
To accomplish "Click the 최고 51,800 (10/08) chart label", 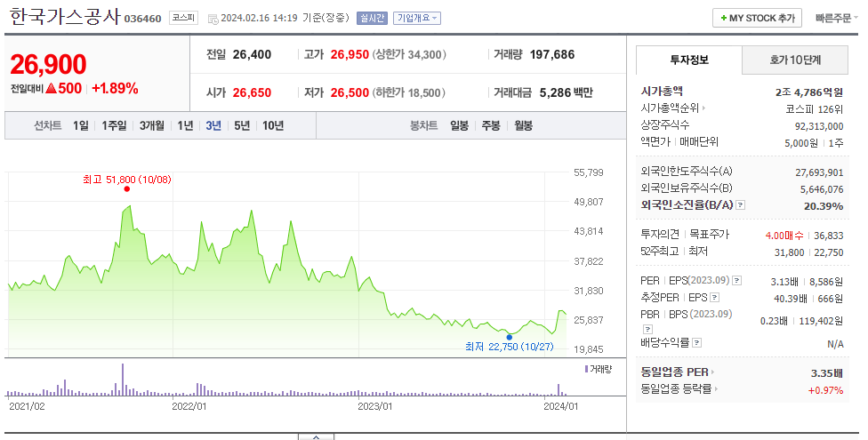I will (x=127, y=180).
